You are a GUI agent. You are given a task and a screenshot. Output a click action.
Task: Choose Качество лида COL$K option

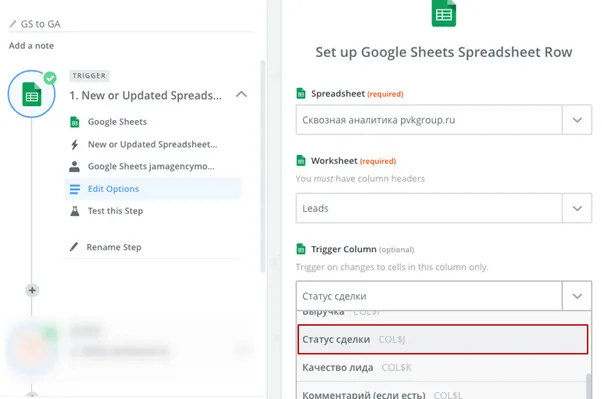pyautogui.click(x=442, y=368)
